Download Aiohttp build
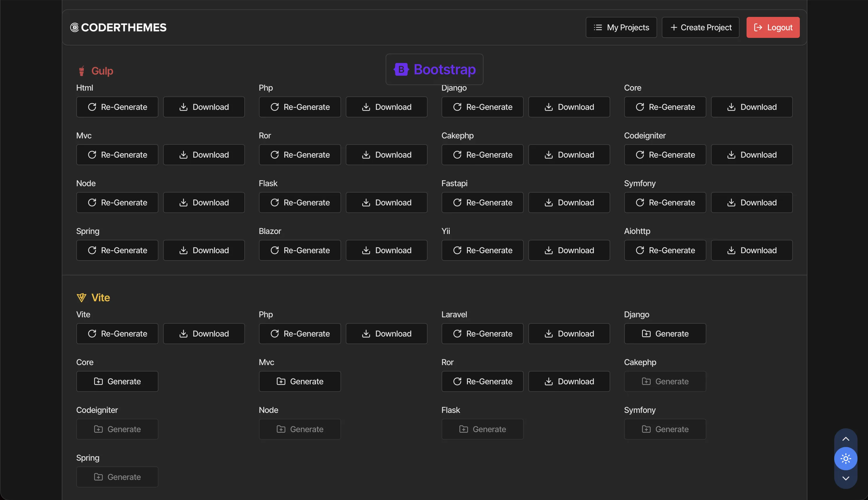The width and height of the screenshot is (868, 500). pos(752,250)
